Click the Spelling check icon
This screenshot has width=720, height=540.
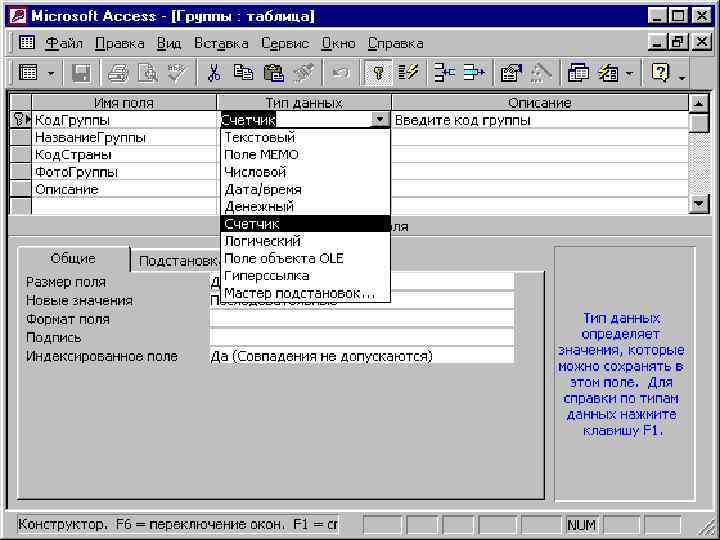(x=178, y=73)
